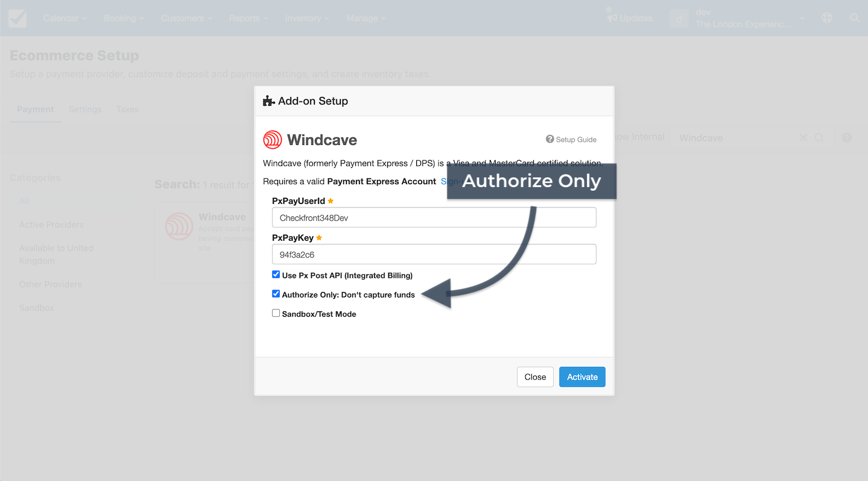Switch to the Taxes tab
Image resolution: width=868 pixels, height=481 pixels.
pyautogui.click(x=127, y=109)
